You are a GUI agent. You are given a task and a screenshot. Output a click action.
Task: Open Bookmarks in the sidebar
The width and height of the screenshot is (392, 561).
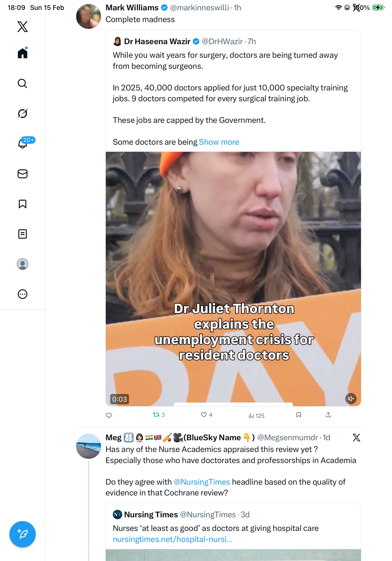(x=23, y=204)
